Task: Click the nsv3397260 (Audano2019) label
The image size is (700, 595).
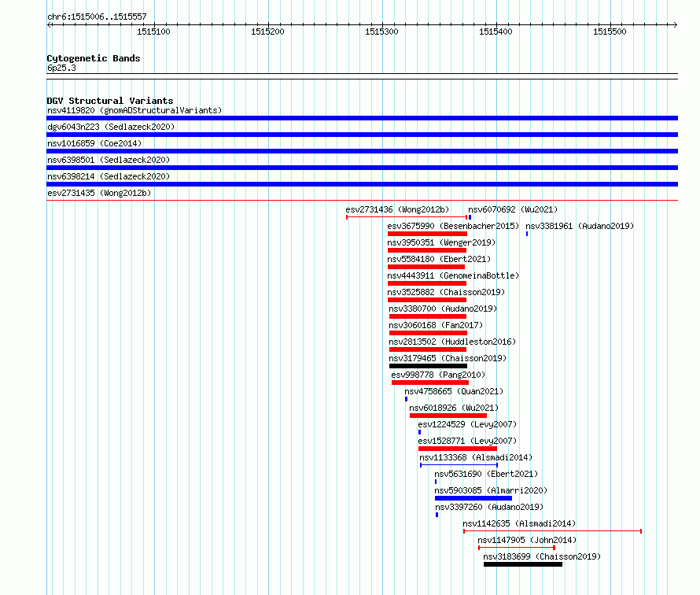Action: tap(489, 507)
